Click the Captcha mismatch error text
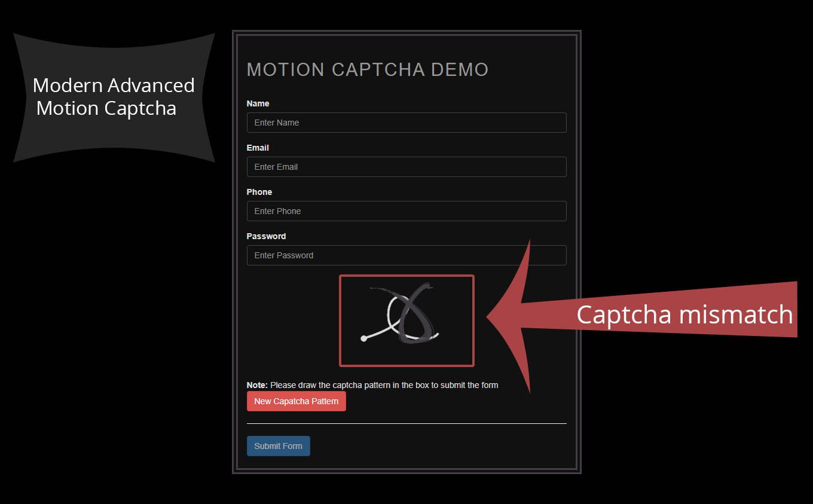 coord(684,314)
